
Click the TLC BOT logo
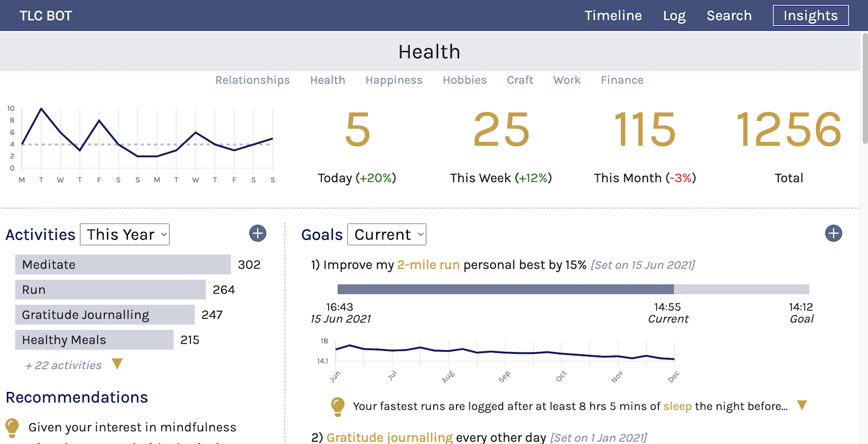(x=46, y=16)
